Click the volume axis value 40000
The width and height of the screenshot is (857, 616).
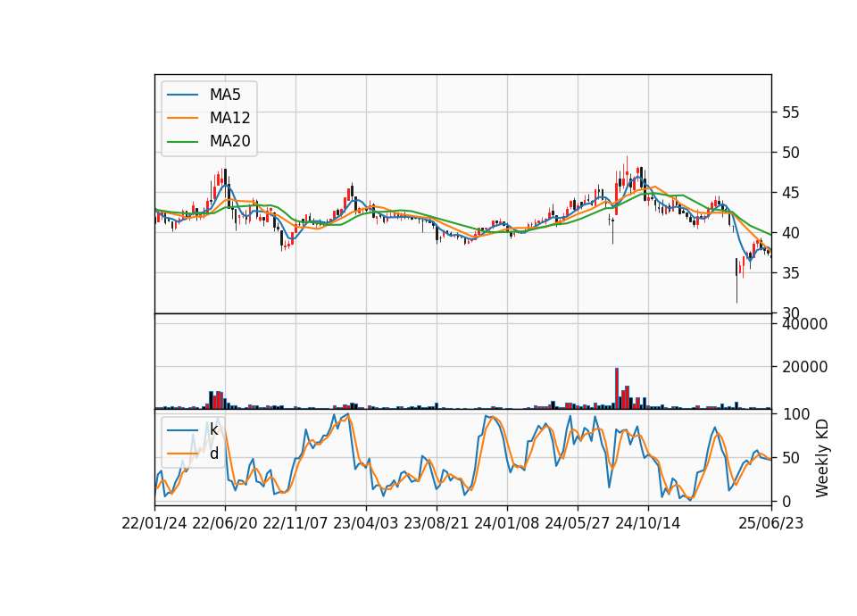(804, 324)
